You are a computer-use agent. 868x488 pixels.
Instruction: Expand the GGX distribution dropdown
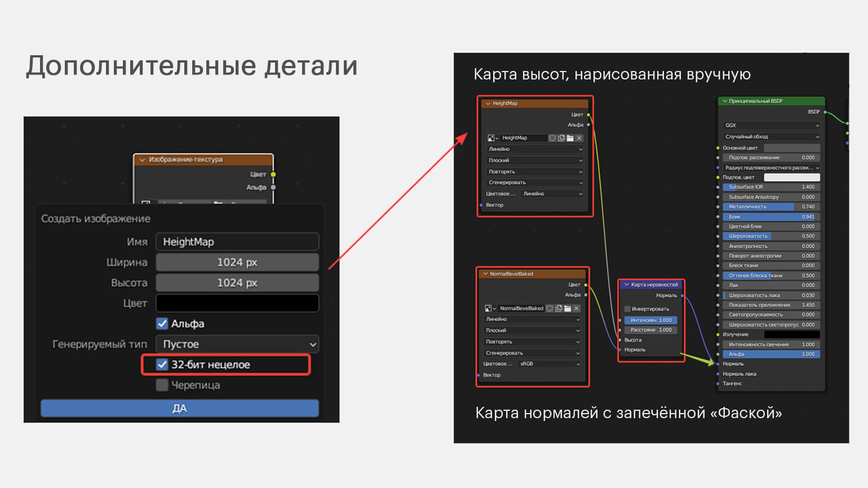click(x=770, y=126)
